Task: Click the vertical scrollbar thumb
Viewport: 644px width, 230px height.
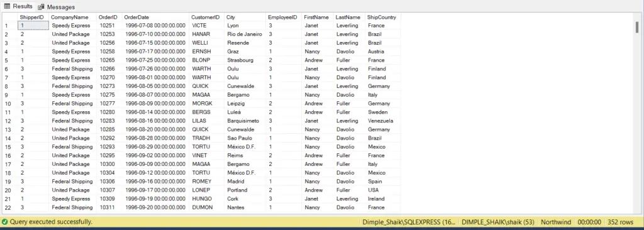Action: pyautogui.click(x=637, y=28)
